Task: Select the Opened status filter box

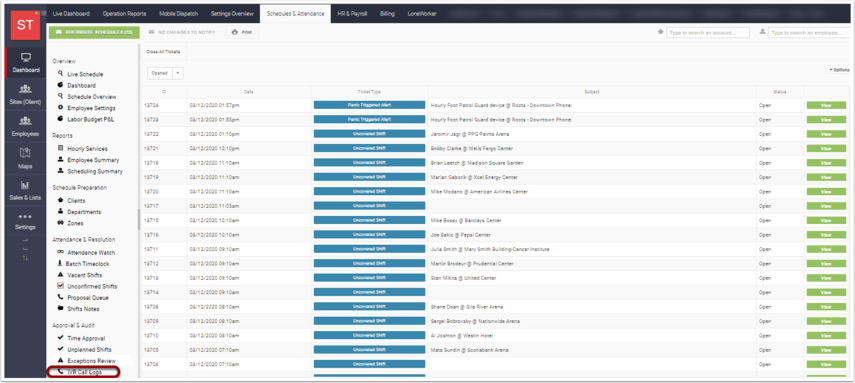Action: 160,73
